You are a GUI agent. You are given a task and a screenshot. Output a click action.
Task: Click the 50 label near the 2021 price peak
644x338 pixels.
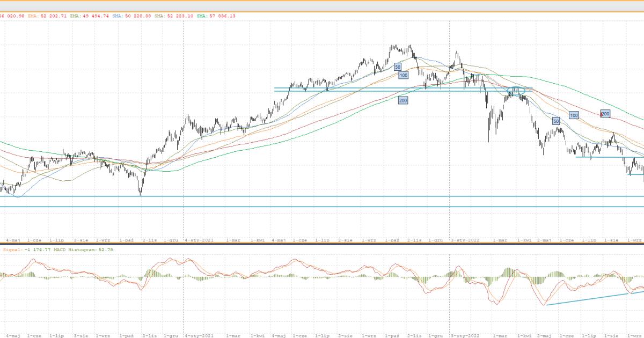click(x=397, y=67)
